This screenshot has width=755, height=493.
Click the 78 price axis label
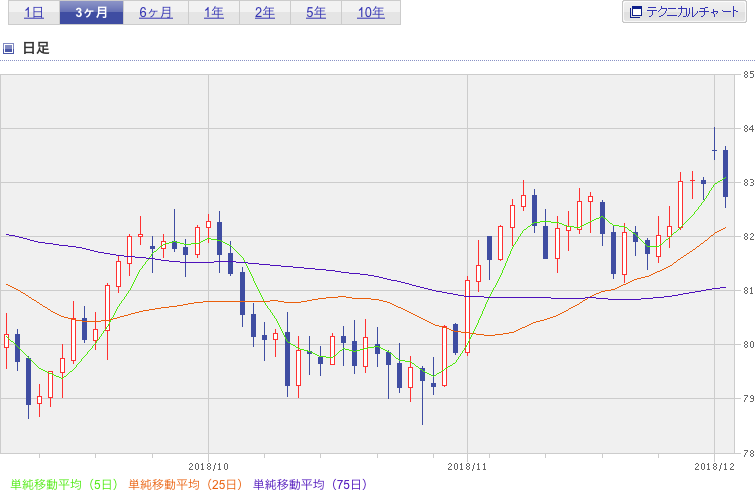pyautogui.click(x=748, y=453)
